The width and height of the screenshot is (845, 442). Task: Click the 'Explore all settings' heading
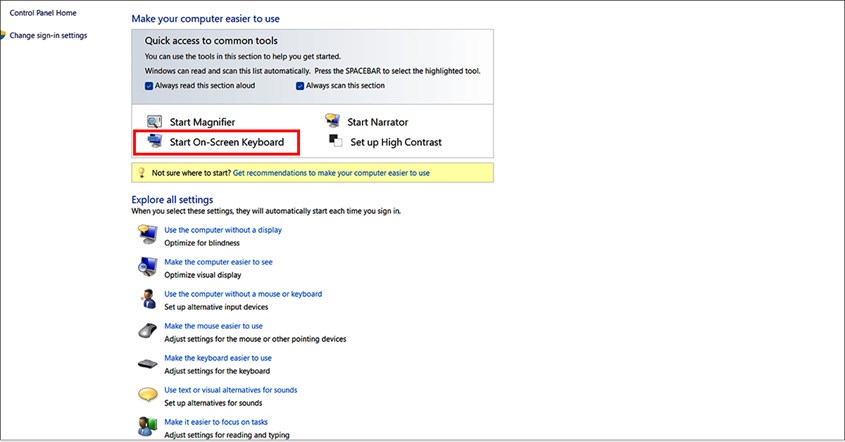click(172, 199)
